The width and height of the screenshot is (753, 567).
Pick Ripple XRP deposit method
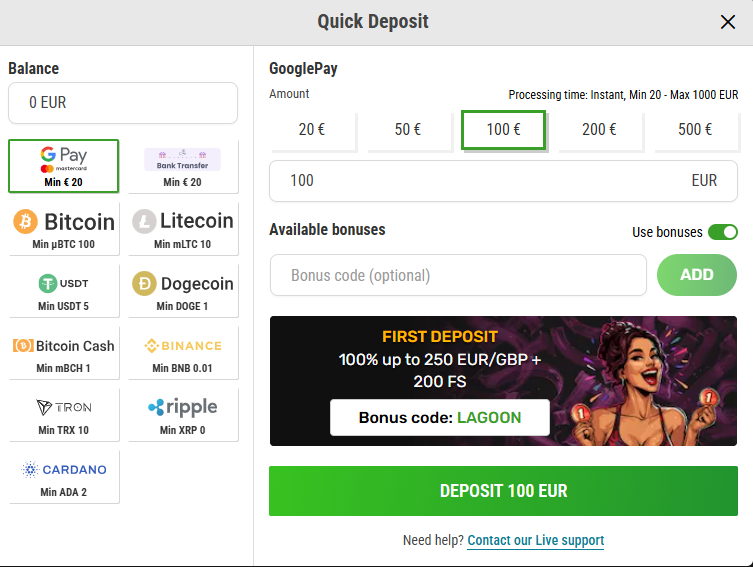pyautogui.click(x=182, y=414)
